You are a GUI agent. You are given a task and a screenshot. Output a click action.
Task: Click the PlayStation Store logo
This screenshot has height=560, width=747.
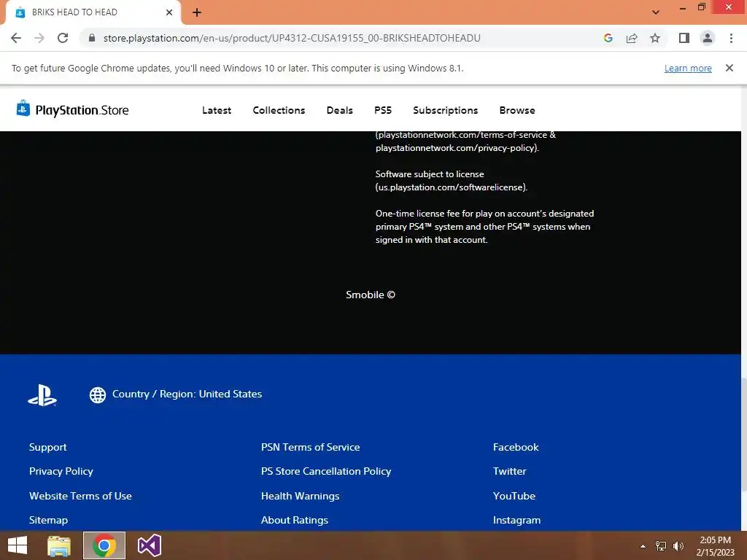[x=72, y=109]
